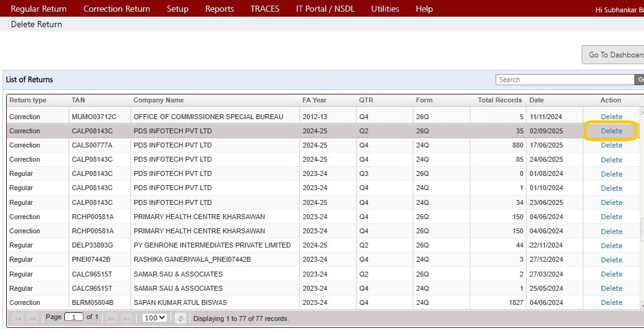Delete the PY Genrone Intermediates return
The width and height of the screenshot is (644, 329).
coord(611,245)
